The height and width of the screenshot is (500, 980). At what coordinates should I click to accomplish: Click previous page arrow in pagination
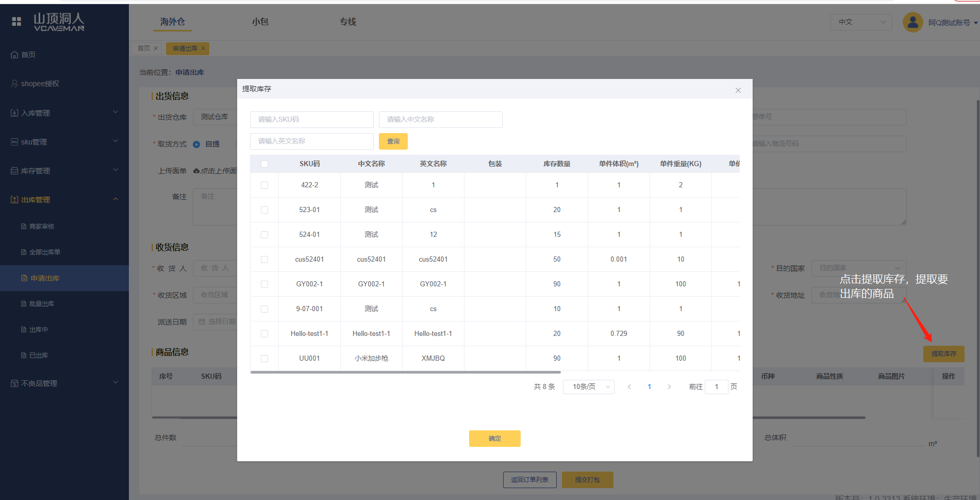coord(629,386)
